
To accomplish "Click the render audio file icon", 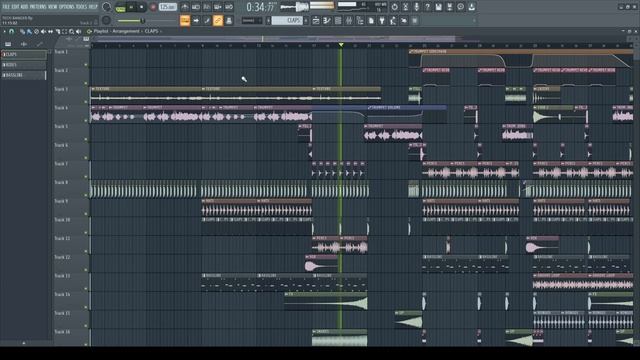I will pyautogui.click(x=449, y=7).
